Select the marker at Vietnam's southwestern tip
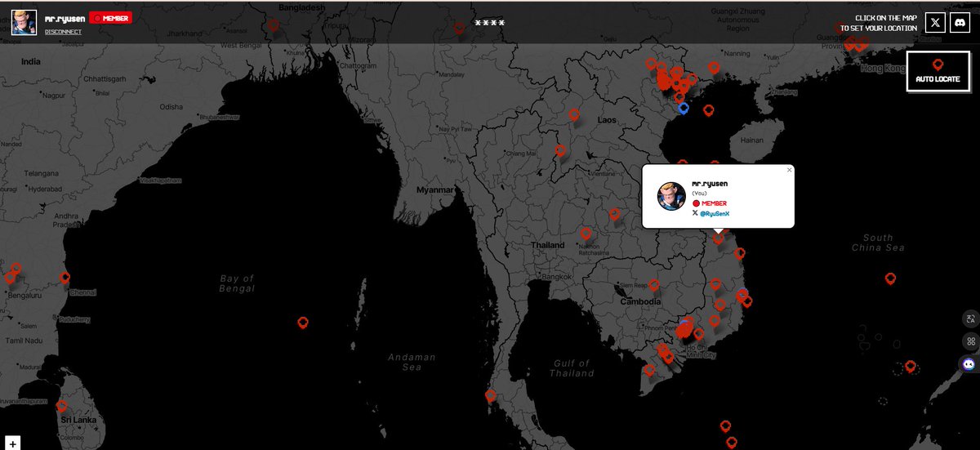The width and height of the screenshot is (980, 450). pos(649,370)
